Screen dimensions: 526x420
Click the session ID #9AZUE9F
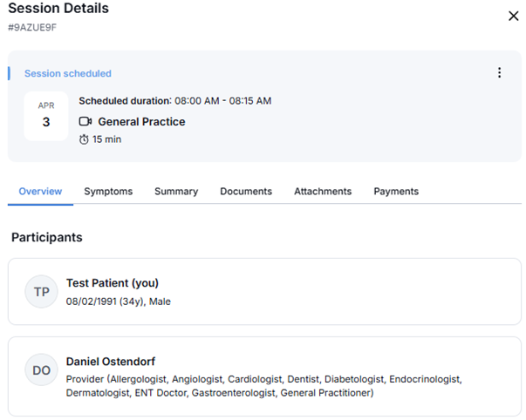point(32,28)
